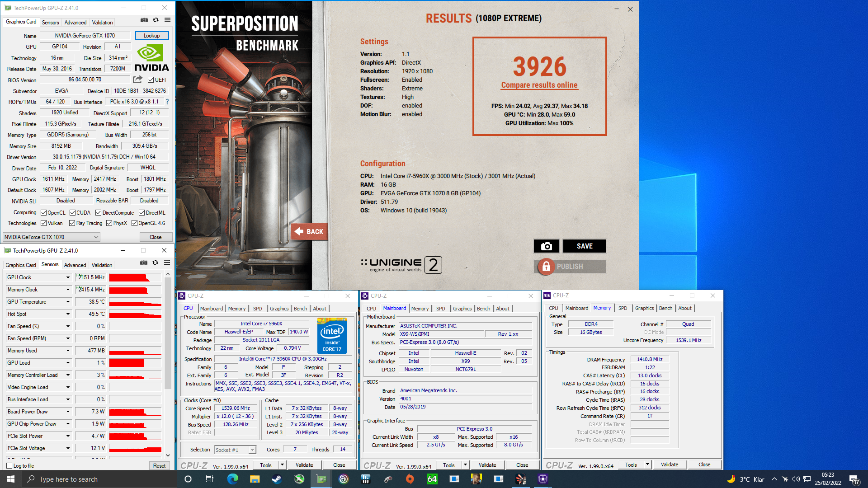Expand the Board Power Draw sensor dropdown

[68, 412]
